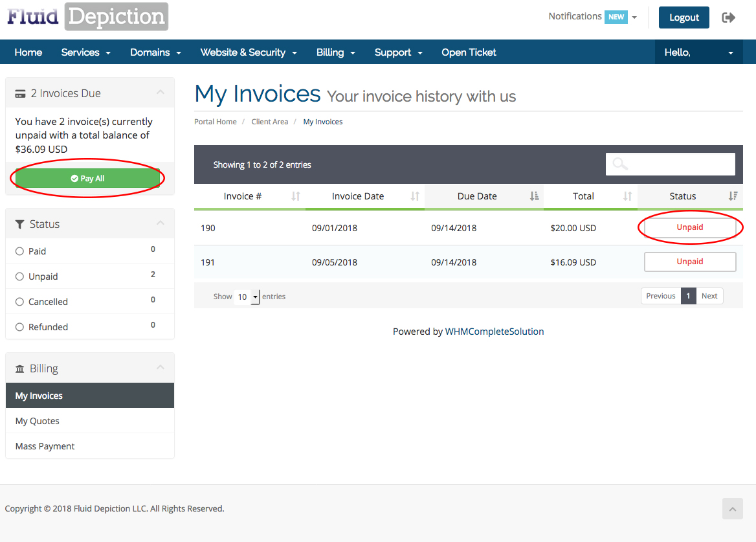756x542 pixels.
Task: Click the My Invoices breadcrumb
Action: (322, 122)
